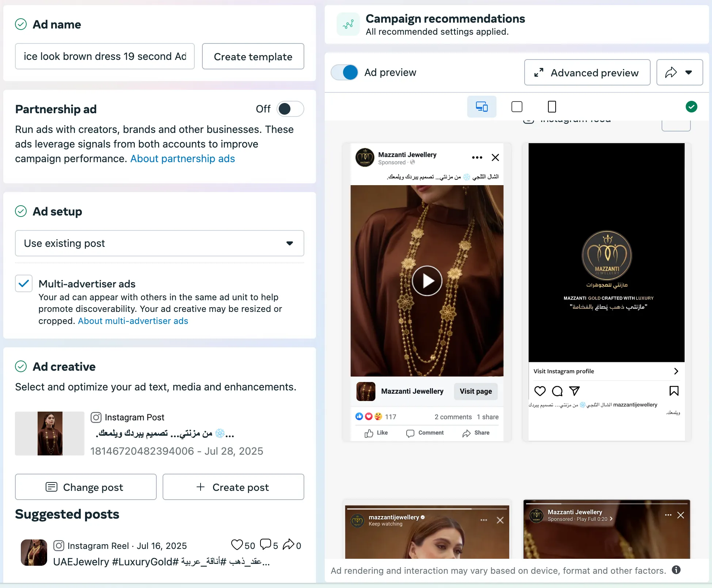Viewport: 712px width, 588px height.
Task: Uncheck the Multi-advertiser ads checkbox
Action: (x=24, y=283)
